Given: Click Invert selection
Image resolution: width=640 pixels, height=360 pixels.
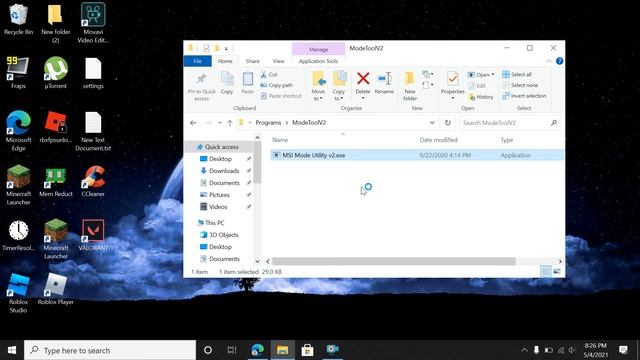Looking at the screenshot, I should 524,96.
